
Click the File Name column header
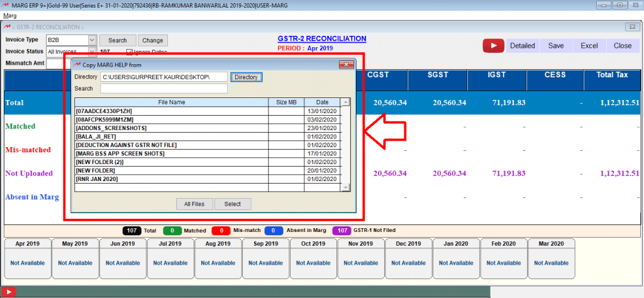(172, 102)
